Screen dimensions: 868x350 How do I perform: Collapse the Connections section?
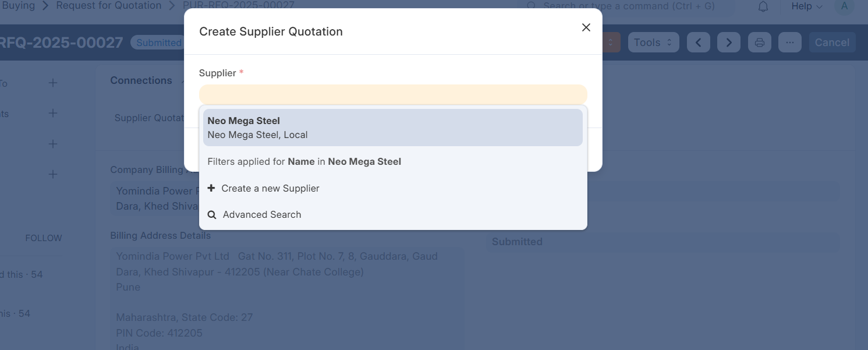point(146,80)
